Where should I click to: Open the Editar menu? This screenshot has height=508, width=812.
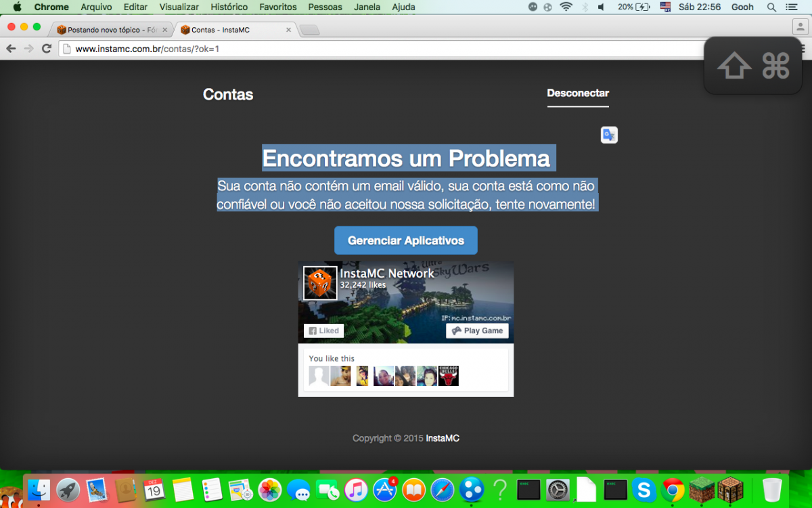[x=135, y=7]
